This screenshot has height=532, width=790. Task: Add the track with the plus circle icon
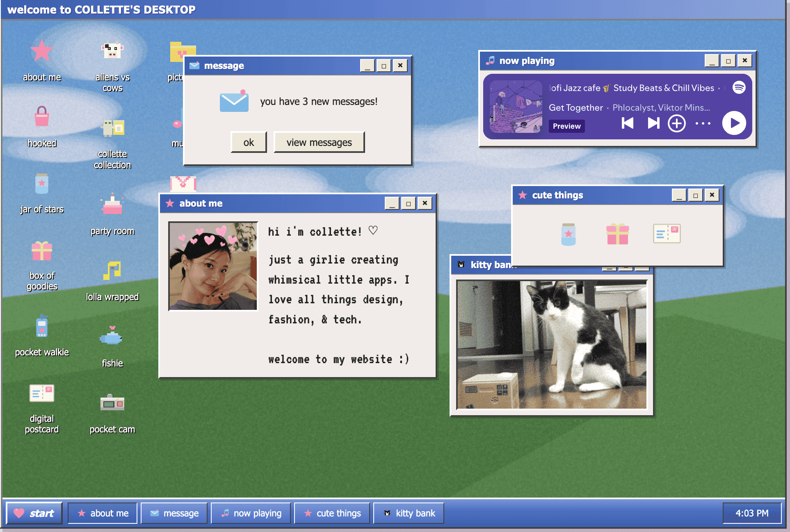click(x=676, y=123)
